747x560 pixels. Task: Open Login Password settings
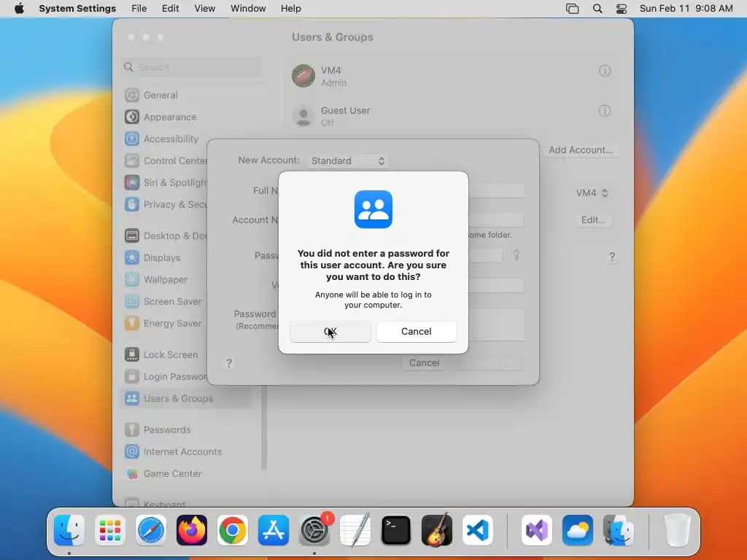tap(166, 377)
